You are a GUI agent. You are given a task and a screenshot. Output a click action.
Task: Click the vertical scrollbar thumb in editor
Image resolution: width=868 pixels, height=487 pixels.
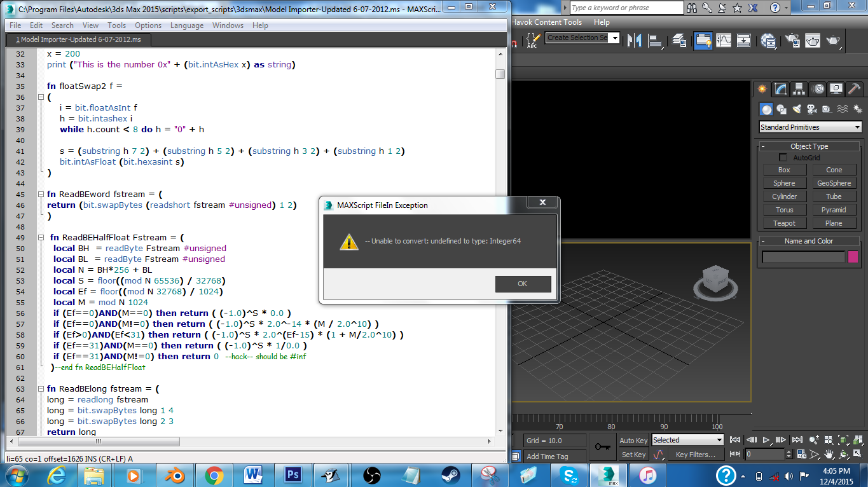pos(500,74)
